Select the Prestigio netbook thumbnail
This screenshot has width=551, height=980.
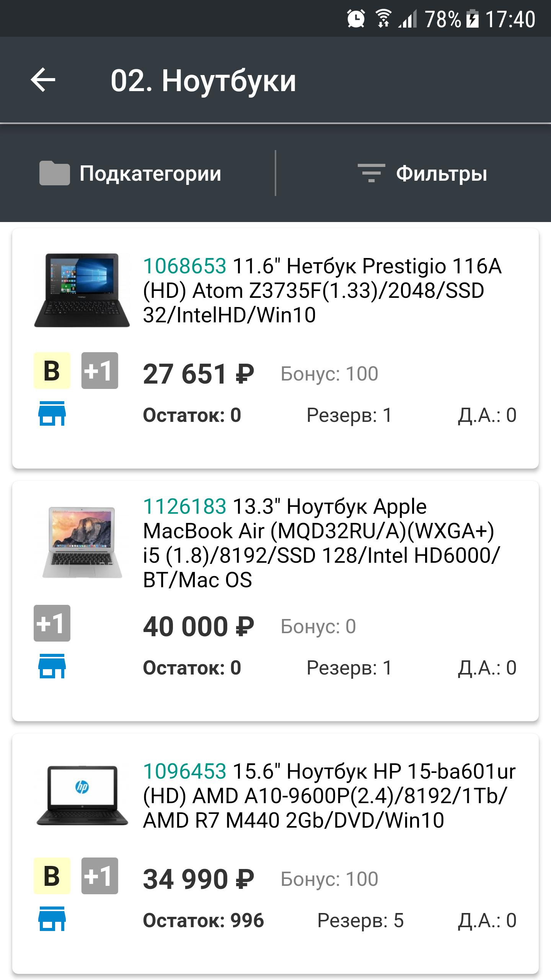pos(82,290)
